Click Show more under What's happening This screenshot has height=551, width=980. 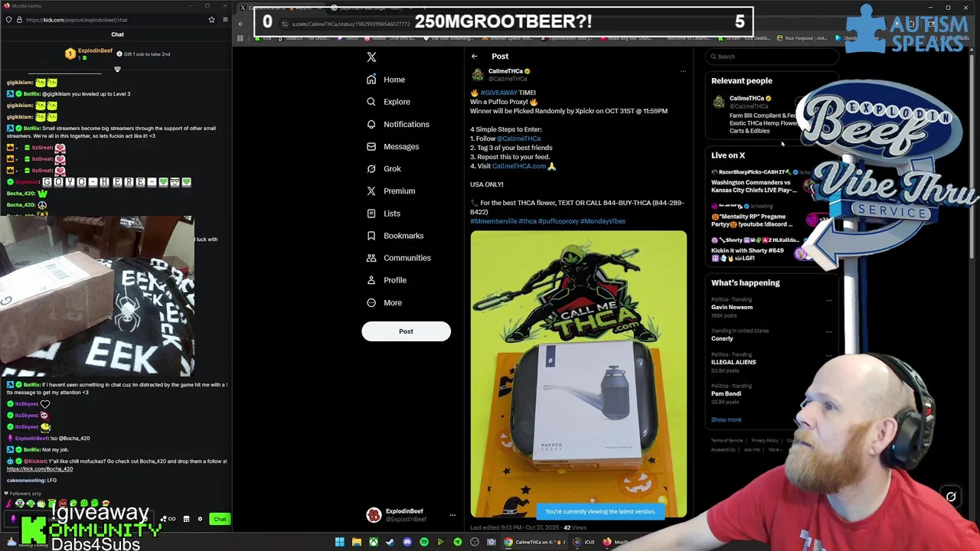click(x=726, y=419)
